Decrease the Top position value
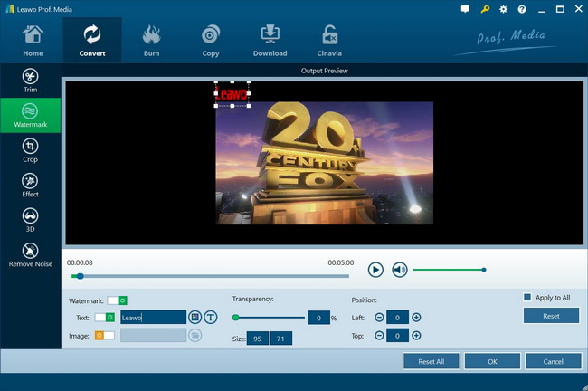 [379, 335]
